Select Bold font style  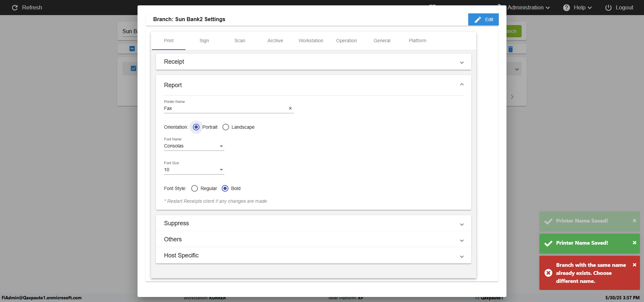click(x=225, y=188)
